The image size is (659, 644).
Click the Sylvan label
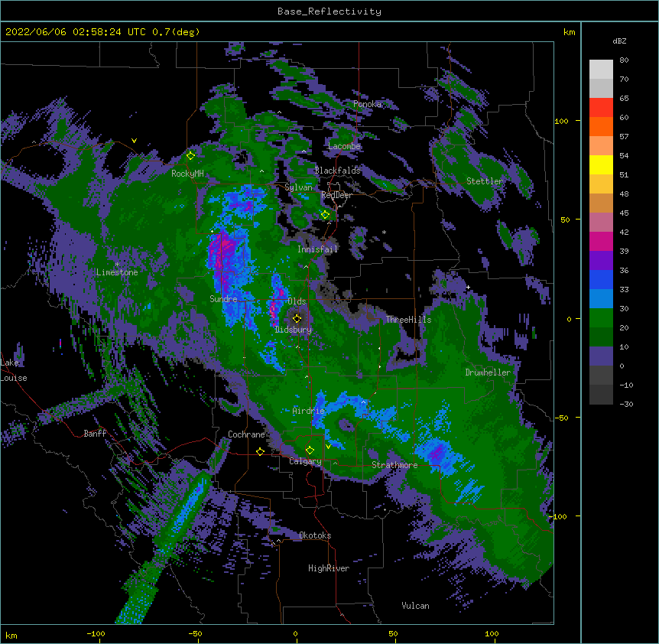coord(298,187)
